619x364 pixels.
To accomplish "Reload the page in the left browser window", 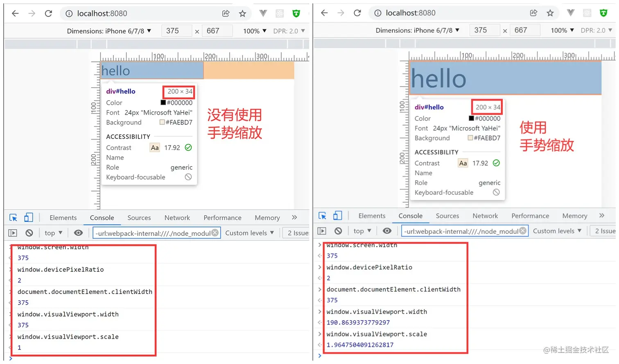I will click(x=48, y=14).
